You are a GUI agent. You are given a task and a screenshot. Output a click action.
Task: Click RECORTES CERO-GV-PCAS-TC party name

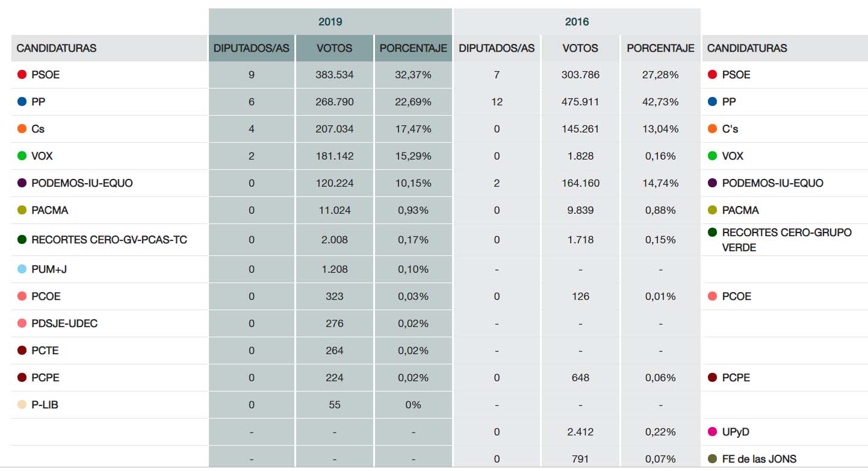109,240
